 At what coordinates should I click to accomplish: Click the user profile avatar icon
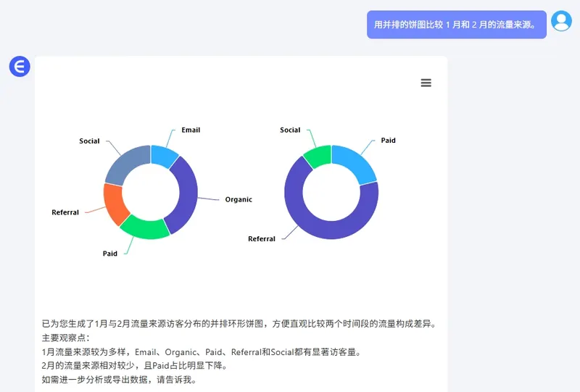[561, 22]
